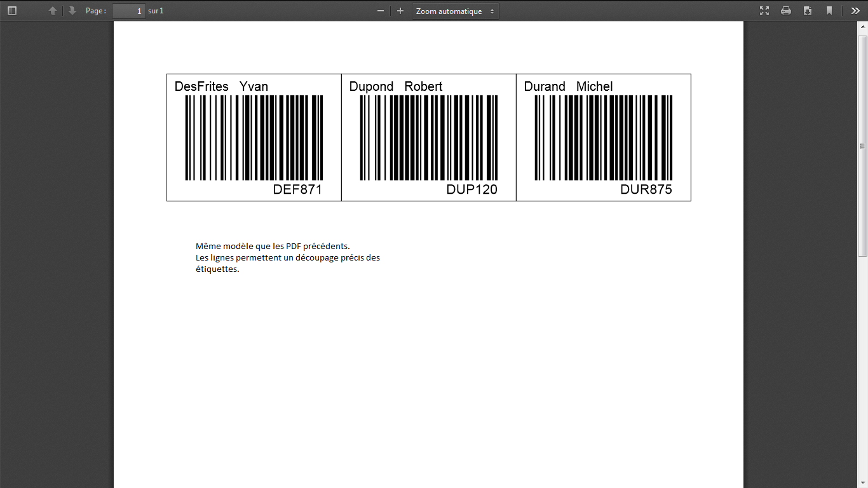
Task: Click the word 'étiquettes.'
Action: pyautogui.click(x=217, y=269)
